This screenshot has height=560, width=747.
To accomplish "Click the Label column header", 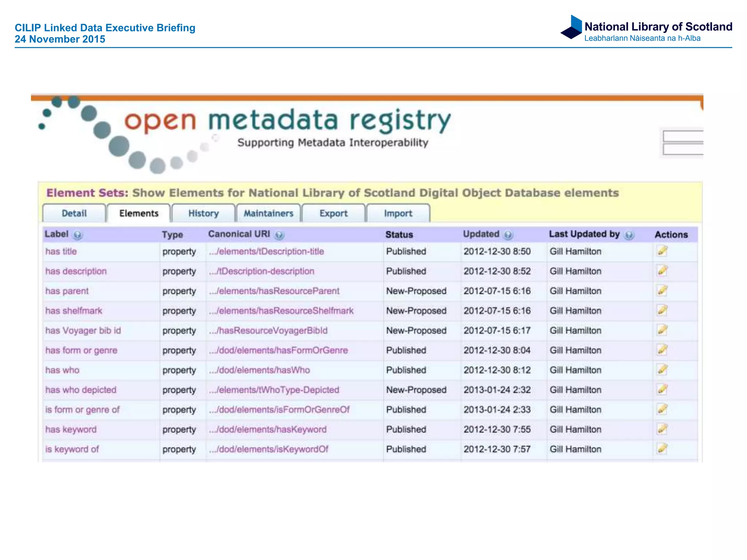I will 57,234.
